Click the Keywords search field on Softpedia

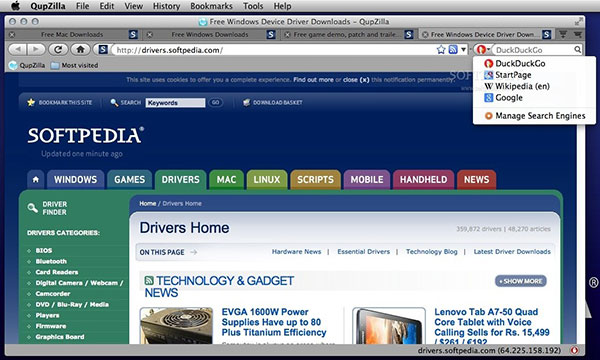click(175, 103)
